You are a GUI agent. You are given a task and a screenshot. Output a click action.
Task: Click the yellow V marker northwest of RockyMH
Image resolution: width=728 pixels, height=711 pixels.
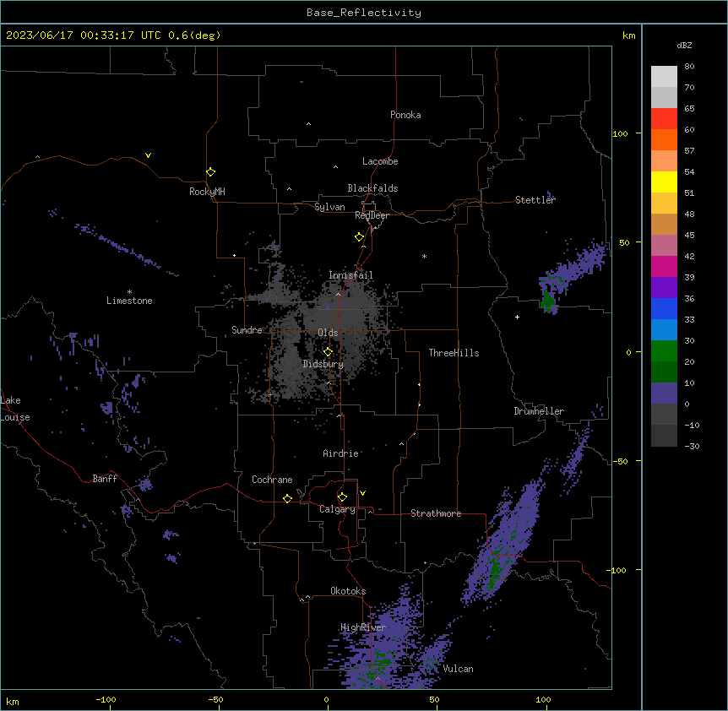tap(148, 155)
